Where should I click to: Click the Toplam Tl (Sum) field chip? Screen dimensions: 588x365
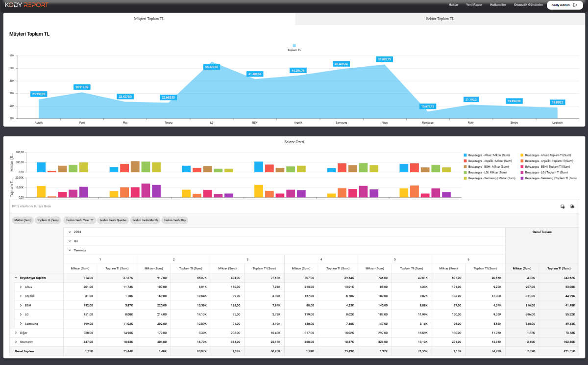click(48, 220)
